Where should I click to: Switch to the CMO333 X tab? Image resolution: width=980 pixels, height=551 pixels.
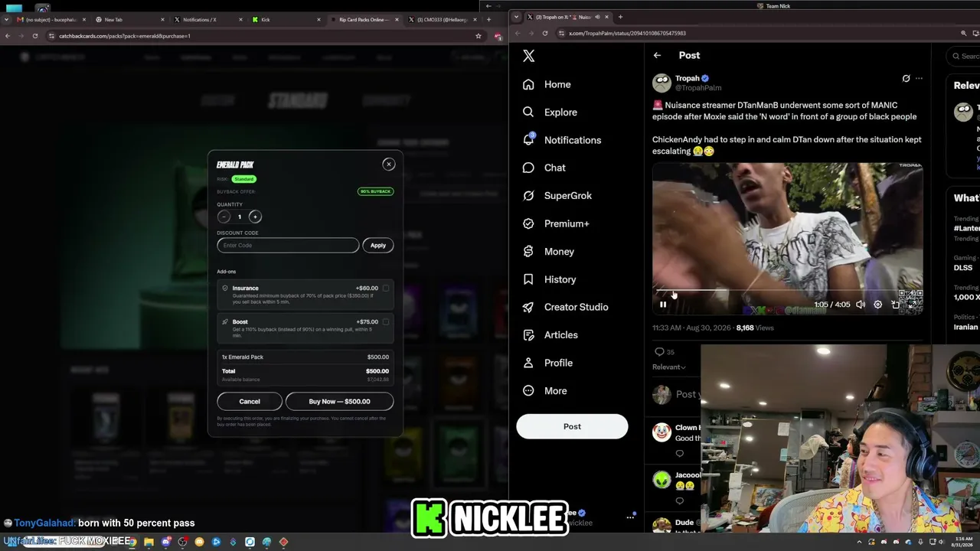coord(443,20)
